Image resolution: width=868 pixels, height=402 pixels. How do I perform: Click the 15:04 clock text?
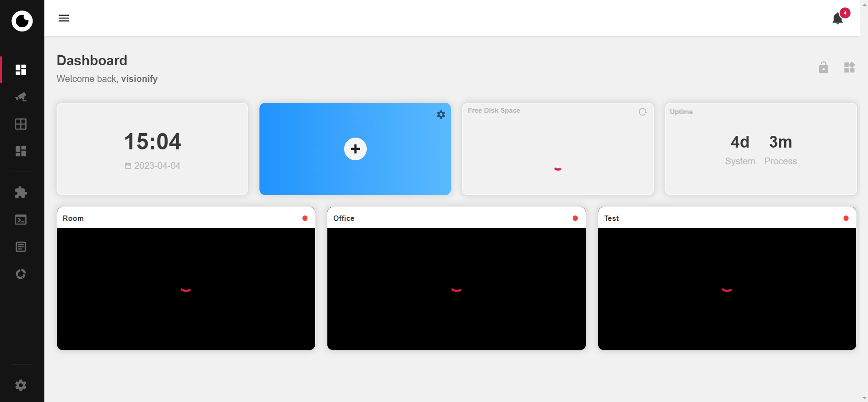(153, 142)
